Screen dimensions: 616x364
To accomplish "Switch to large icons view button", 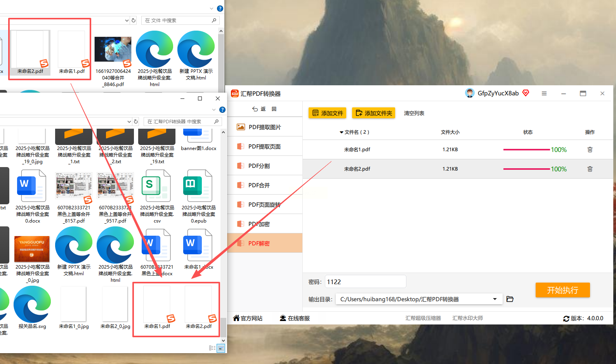I will click(x=221, y=348).
